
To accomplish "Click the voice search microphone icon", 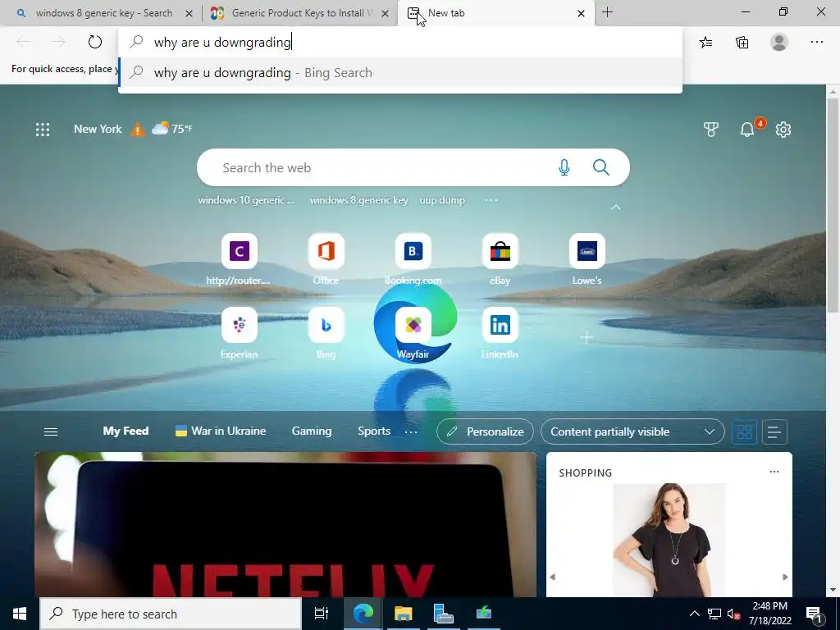I will (x=564, y=167).
